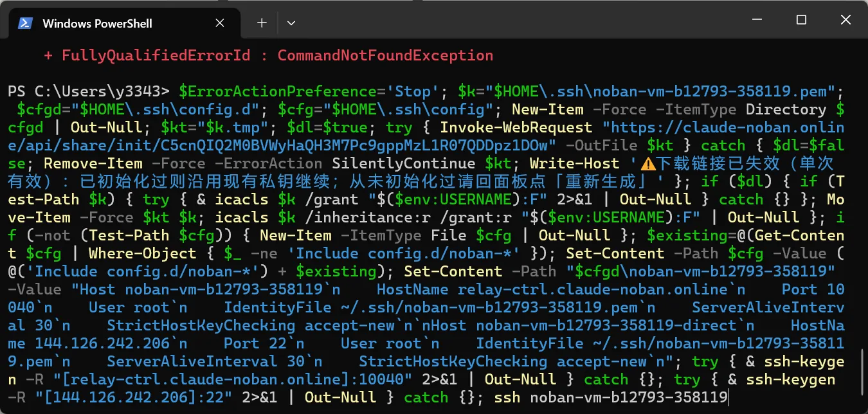Place the cursor at the end of the ssh command
The width and height of the screenshot is (868, 414).
point(728,397)
